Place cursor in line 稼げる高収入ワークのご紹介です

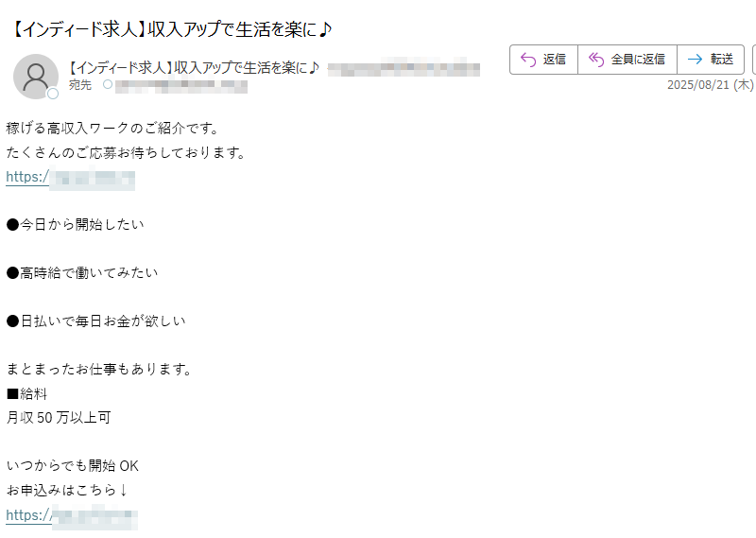coord(112,129)
